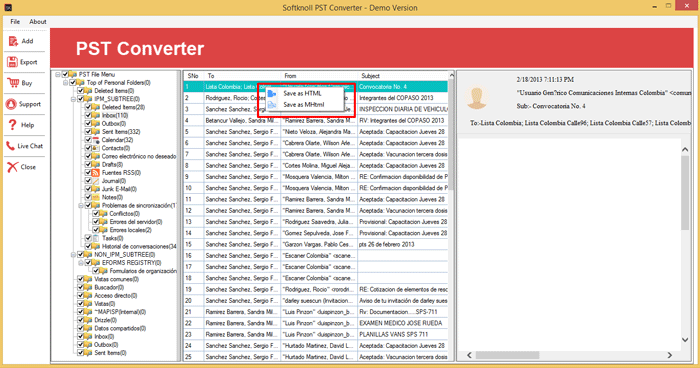Click the preview pane vertical scrollbar thumb

[x=685, y=193]
